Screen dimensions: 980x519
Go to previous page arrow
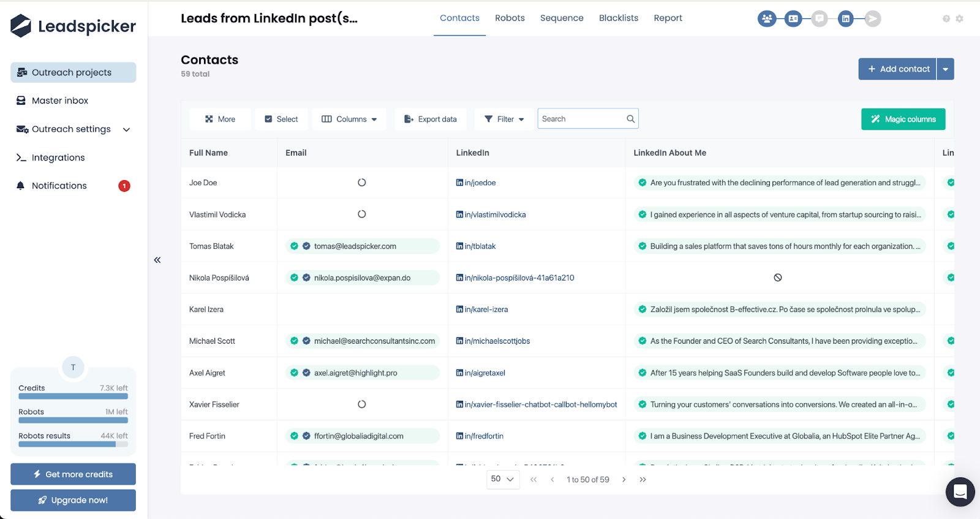pyautogui.click(x=552, y=480)
